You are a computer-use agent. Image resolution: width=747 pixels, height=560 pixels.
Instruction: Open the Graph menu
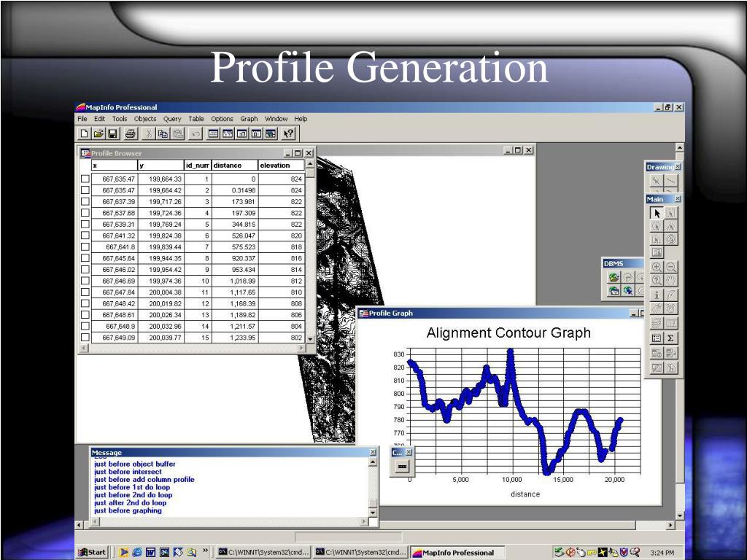click(x=249, y=119)
